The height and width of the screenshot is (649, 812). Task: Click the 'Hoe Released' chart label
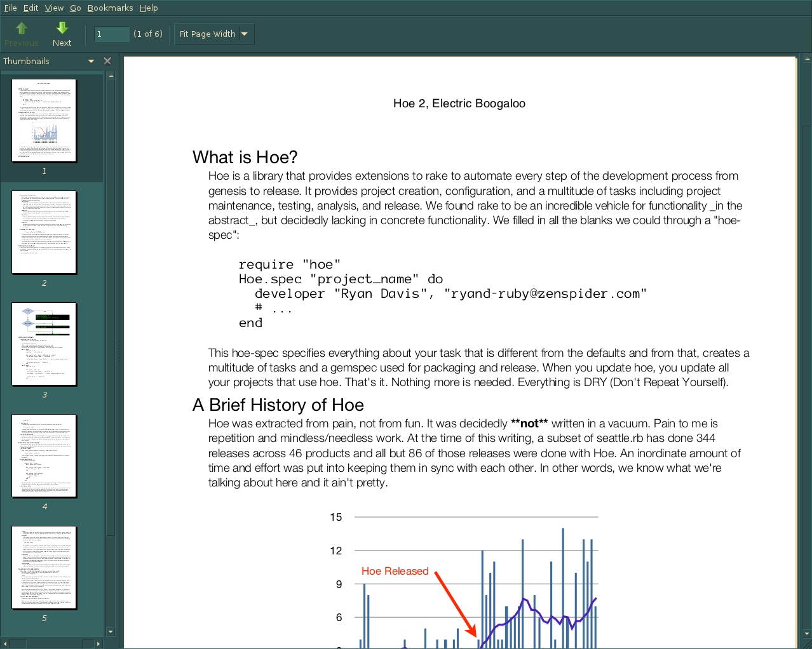395,571
